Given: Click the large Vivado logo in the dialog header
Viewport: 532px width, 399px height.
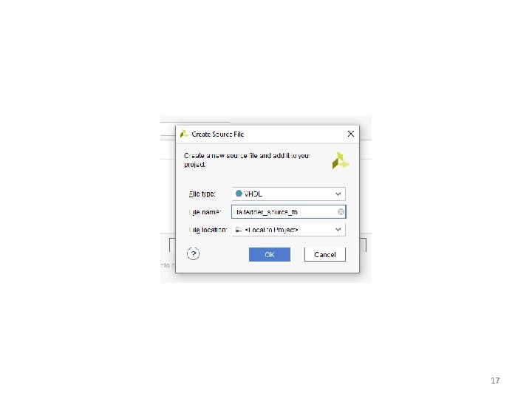Looking at the screenshot, I should [341, 160].
